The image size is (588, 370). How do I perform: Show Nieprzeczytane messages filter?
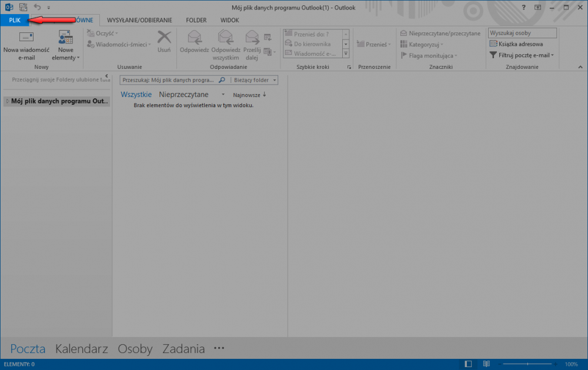pyautogui.click(x=183, y=95)
